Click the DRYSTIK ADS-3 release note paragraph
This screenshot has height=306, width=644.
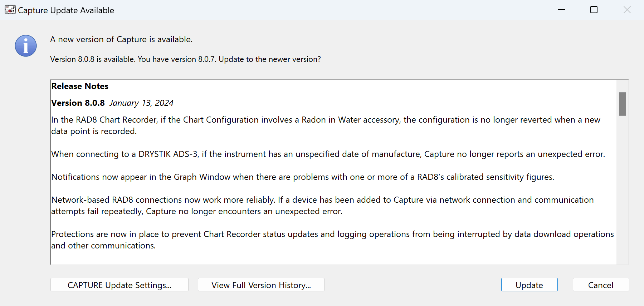[x=328, y=154]
